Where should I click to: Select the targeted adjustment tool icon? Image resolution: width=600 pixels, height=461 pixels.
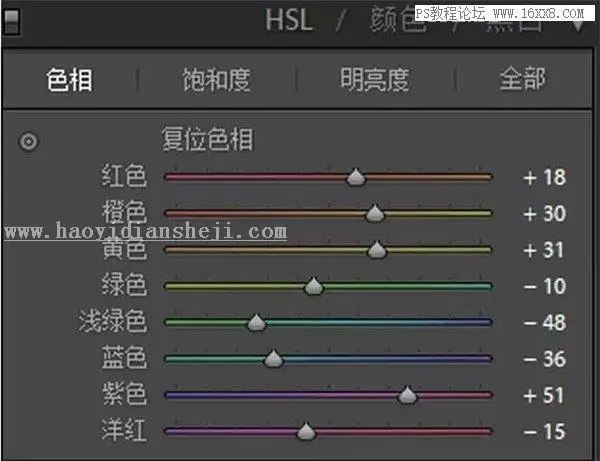pos(29,142)
